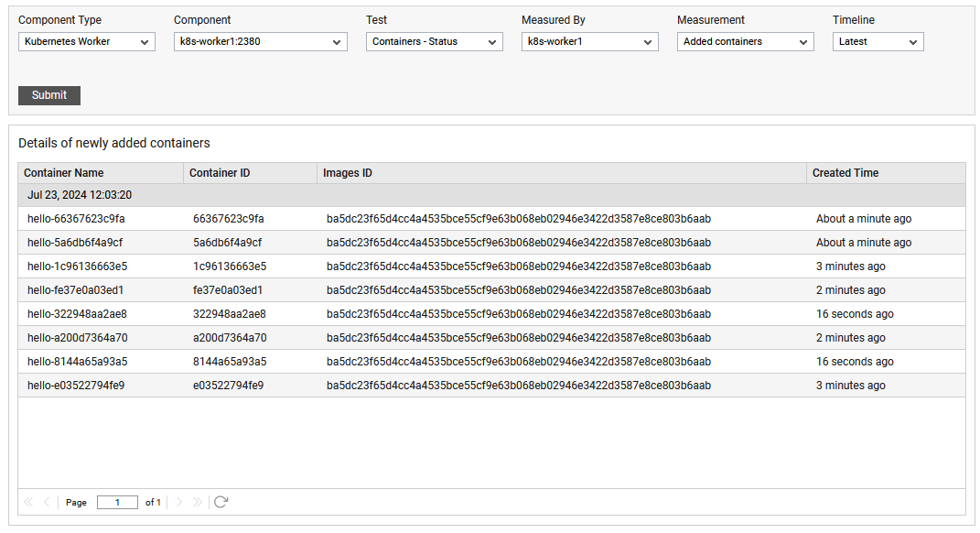Select the hello-66367623c9fa container row
The width and height of the screenshot is (980, 533).
click(492, 219)
